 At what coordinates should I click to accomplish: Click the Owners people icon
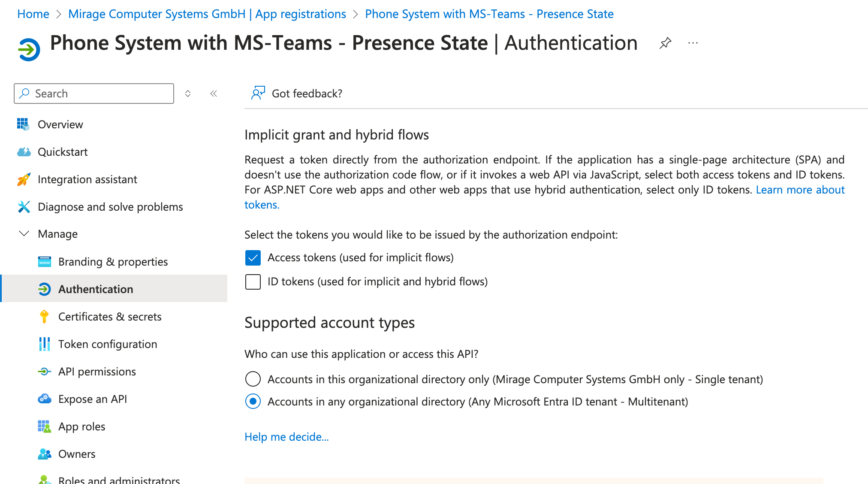pyautogui.click(x=44, y=454)
